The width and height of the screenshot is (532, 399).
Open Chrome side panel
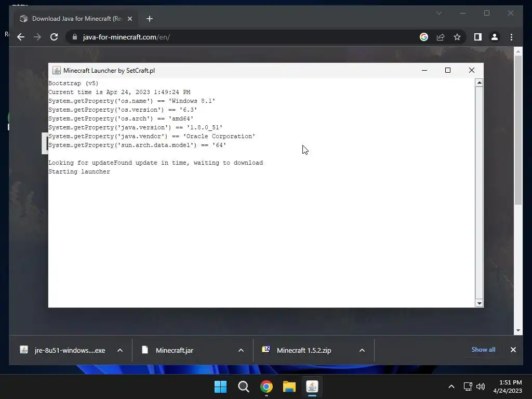(x=478, y=37)
